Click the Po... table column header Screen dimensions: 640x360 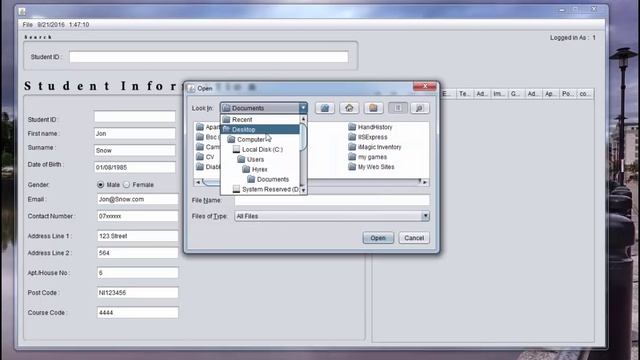567,94
